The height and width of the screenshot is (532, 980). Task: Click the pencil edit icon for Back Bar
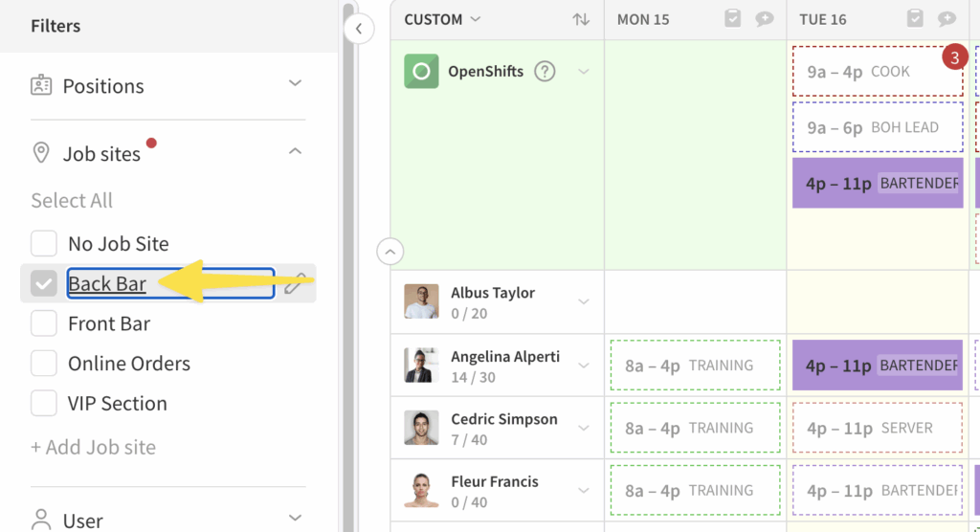coord(295,283)
